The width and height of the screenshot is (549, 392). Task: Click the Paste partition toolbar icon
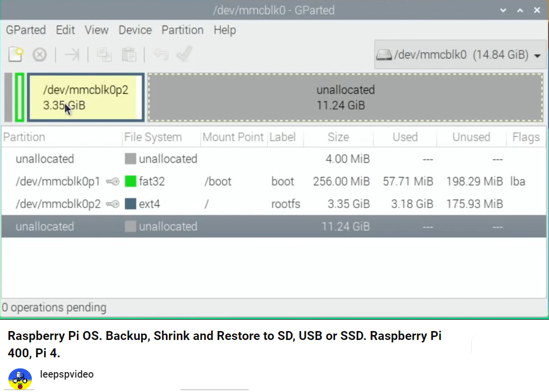(129, 54)
